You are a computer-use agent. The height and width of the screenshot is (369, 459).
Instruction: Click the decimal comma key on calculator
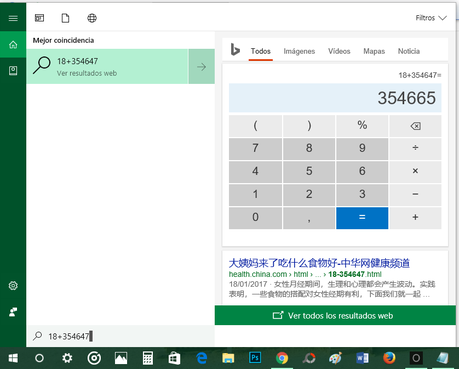(309, 218)
